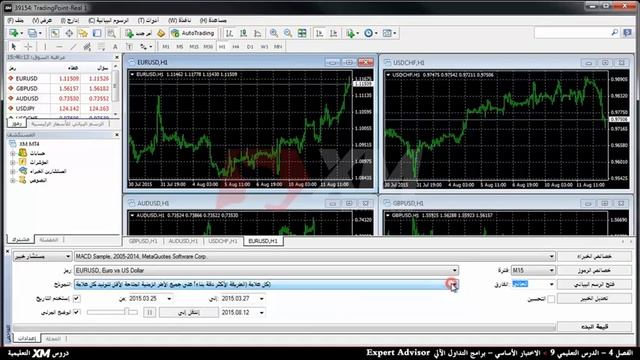Open the from-date 2015.03.25 picker
640x360 pixels.
pos(169,299)
